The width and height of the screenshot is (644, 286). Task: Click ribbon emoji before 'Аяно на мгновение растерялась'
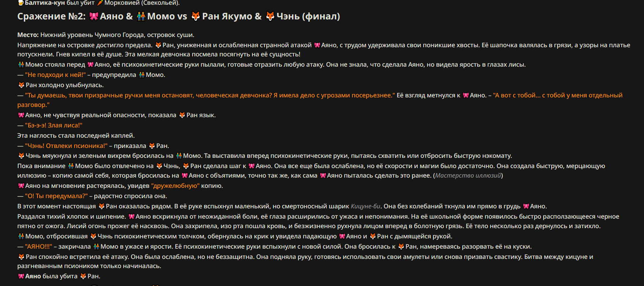[21, 186]
